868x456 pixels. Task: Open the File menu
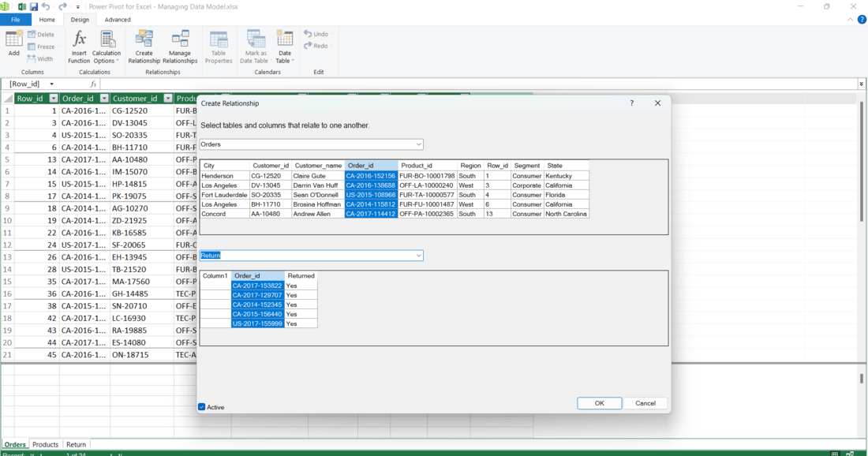15,20
